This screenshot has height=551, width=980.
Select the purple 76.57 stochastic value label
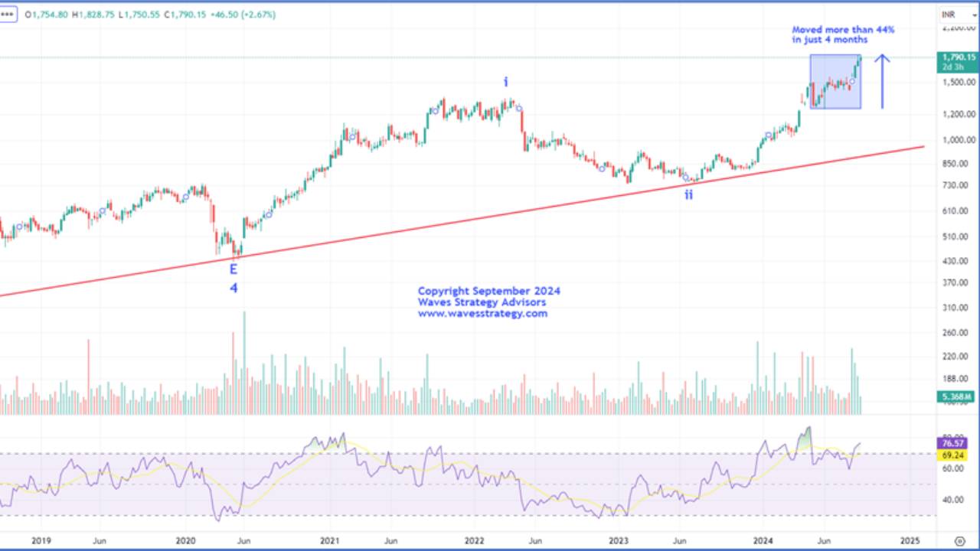(x=951, y=443)
